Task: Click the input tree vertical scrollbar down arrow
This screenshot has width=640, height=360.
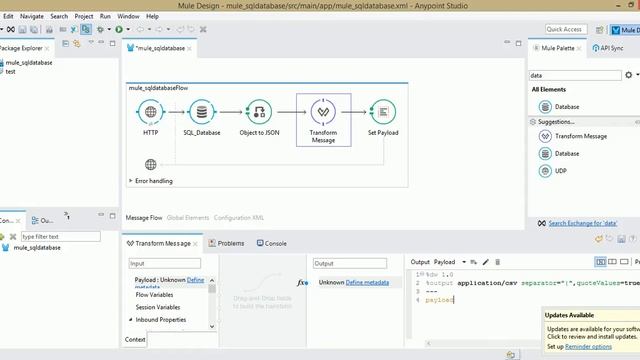Action: tap(212, 326)
